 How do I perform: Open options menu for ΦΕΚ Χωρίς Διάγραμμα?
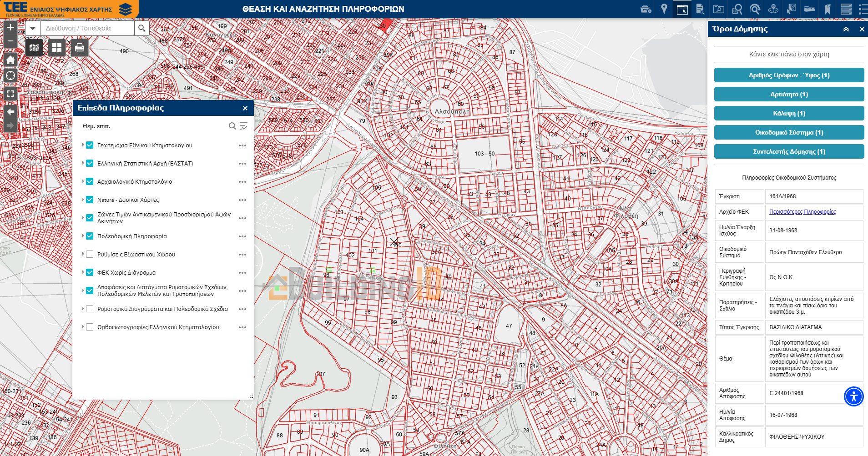(x=242, y=273)
